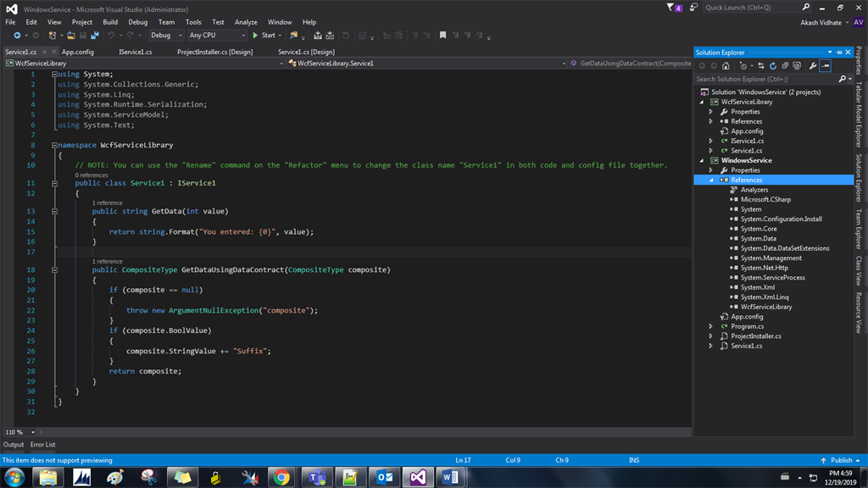This screenshot has width=868, height=488.
Task: Open the Analyze menu
Action: pyautogui.click(x=245, y=22)
